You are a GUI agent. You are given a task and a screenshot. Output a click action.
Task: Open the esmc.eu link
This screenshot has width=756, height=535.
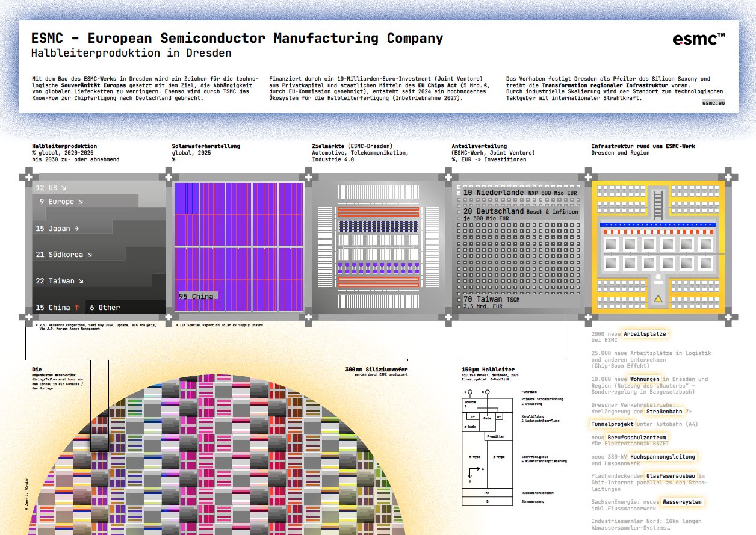(x=713, y=103)
